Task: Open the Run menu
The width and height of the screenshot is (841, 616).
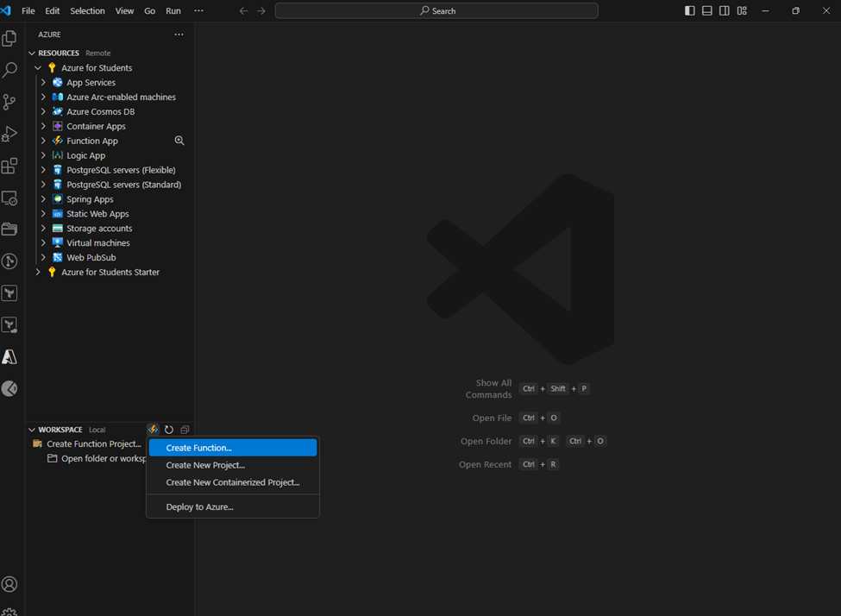Action: (173, 10)
